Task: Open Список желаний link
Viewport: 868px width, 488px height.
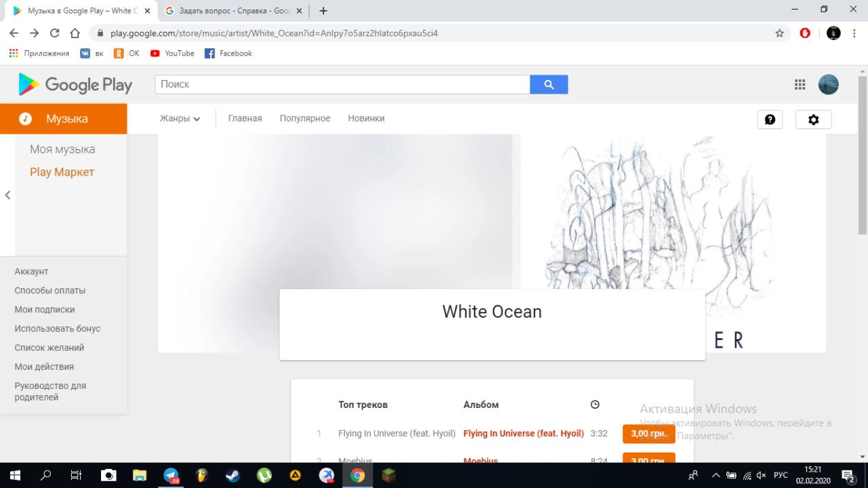Action: click(x=50, y=348)
